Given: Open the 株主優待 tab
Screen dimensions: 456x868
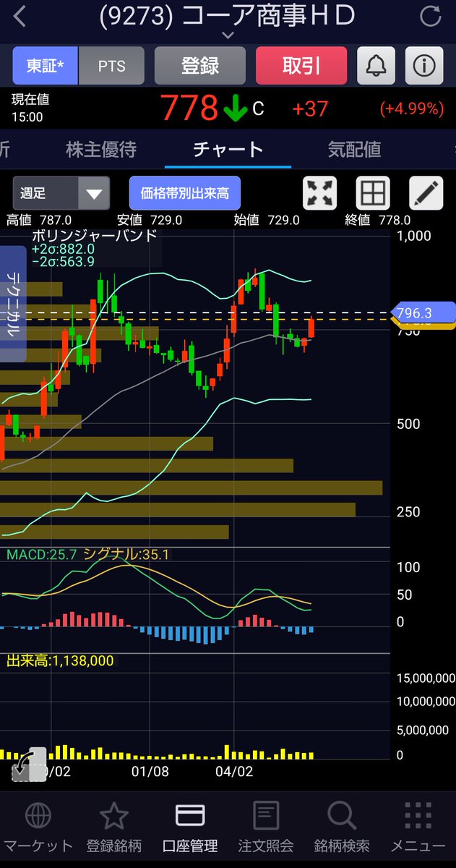Looking at the screenshot, I should pyautogui.click(x=101, y=150).
